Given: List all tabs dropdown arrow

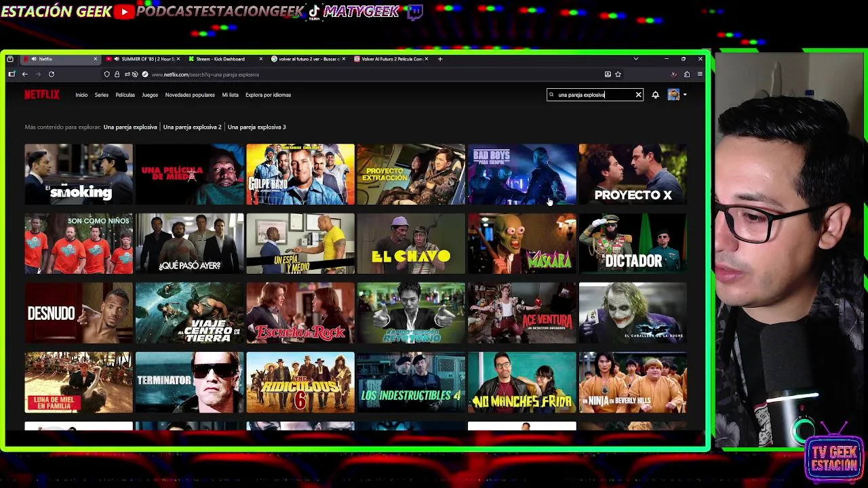Looking at the screenshot, I should pos(635,59).
